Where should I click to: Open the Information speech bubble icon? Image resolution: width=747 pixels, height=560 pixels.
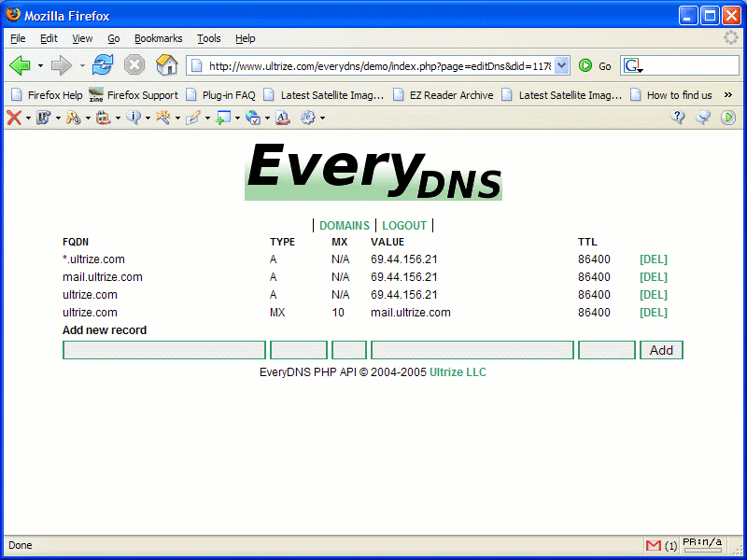tap(134, 118)
